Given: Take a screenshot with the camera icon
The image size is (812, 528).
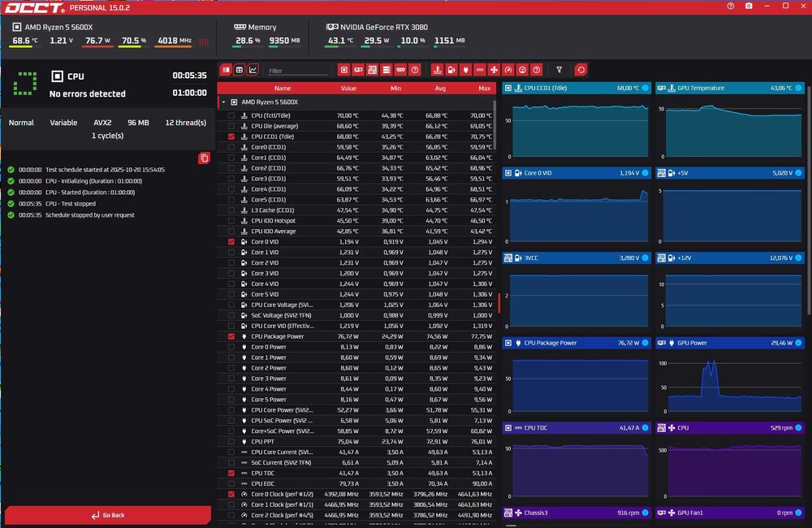Looking at the screenshot, I should (749, 6).
